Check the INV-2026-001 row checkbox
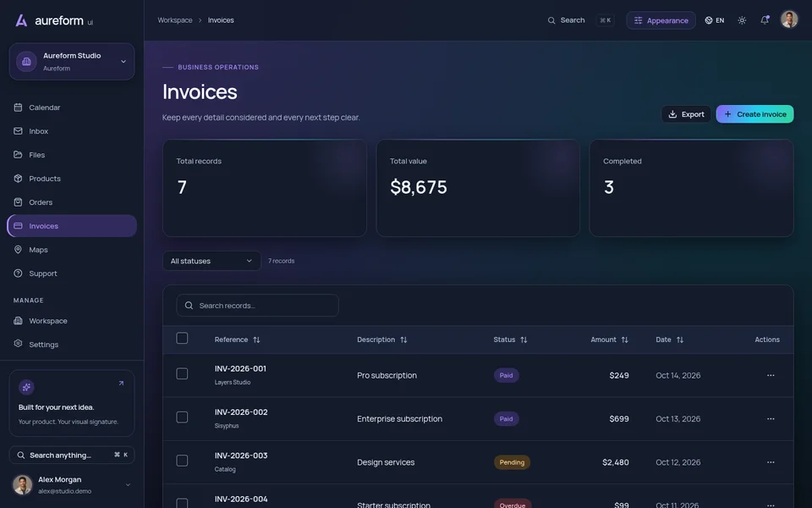 coord(182,373)
